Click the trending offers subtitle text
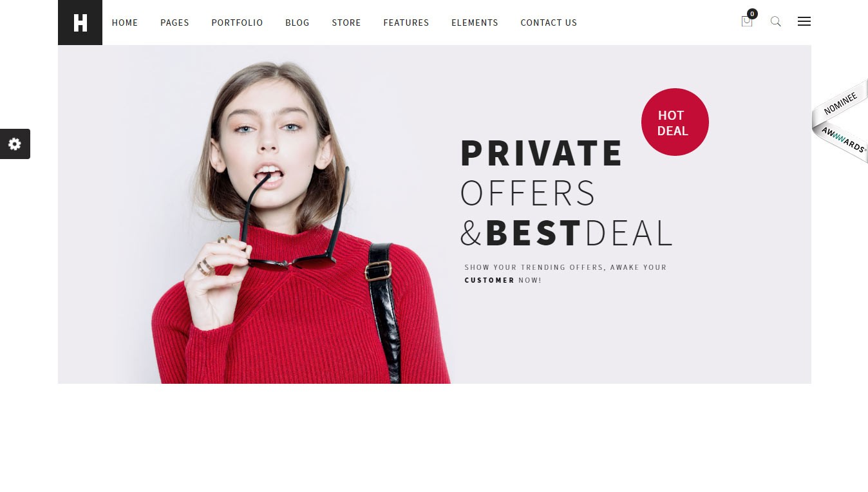868x492 pixels. [x=565, y=274]
